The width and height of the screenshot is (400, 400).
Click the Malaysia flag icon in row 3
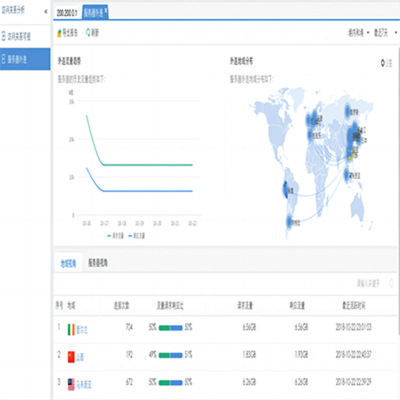(x=71, y=384)
